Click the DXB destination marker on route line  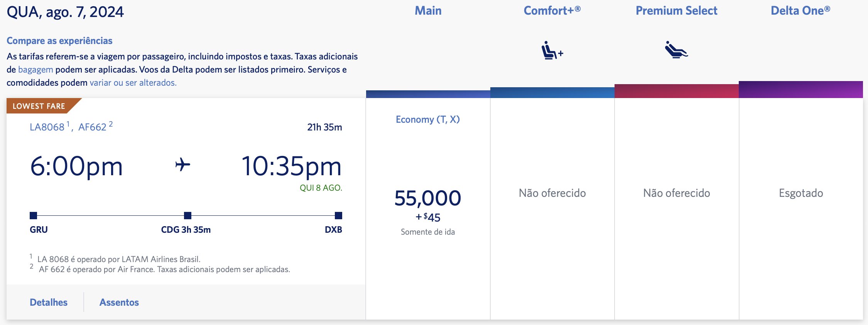(x=338, y=215)
